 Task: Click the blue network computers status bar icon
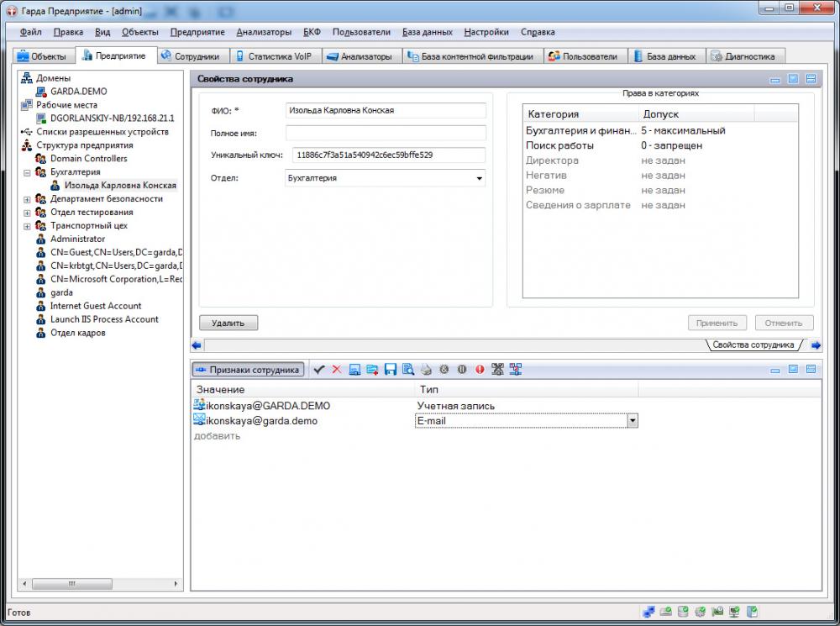pyautogui.click(x=648, y=612)
